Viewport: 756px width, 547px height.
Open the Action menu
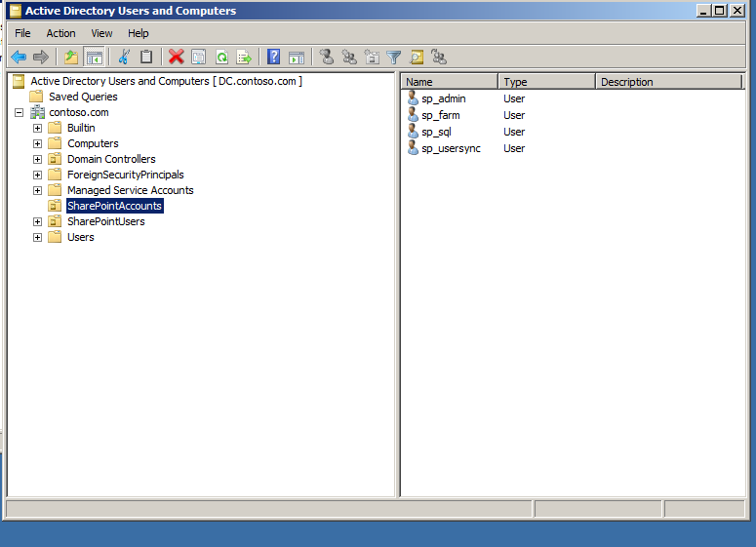coord(60,33)
